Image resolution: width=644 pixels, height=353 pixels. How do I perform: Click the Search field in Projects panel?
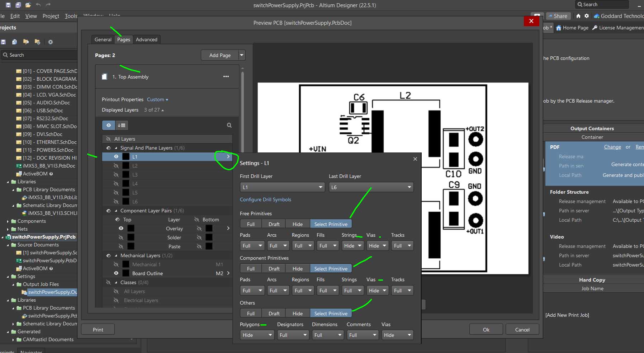[39, 55]
